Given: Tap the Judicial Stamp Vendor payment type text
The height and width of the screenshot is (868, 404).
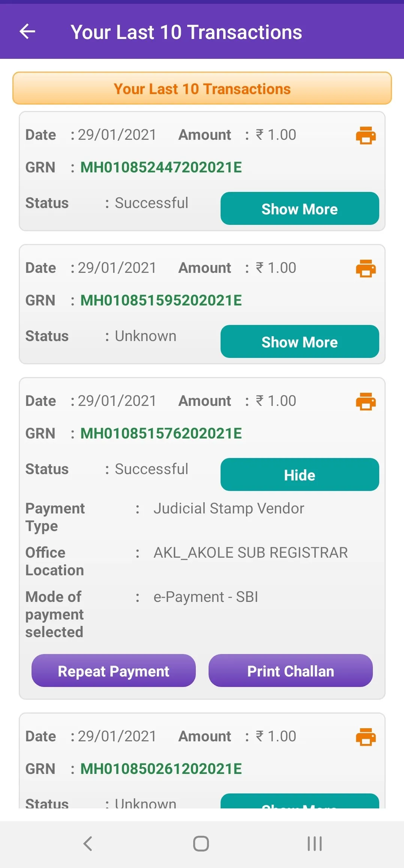Looking at the screenshot, I should pos(229,509).
